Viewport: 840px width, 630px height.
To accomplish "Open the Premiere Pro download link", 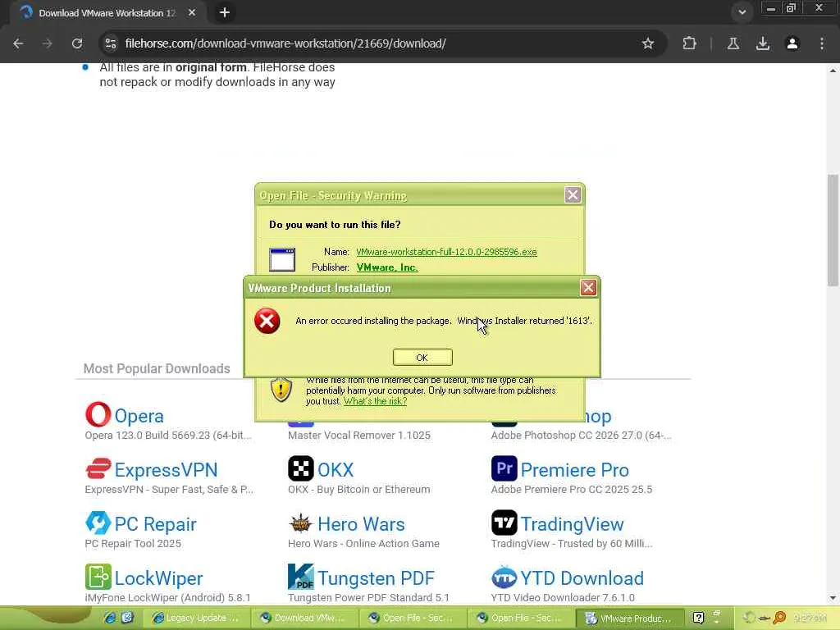I will (x=574, y=470).
